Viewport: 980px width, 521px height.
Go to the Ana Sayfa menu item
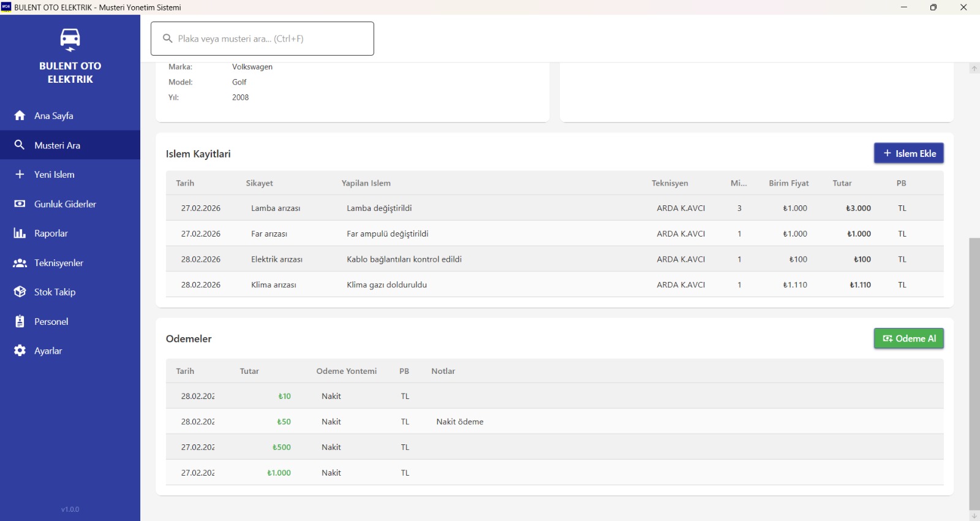[x=54, y=116]
